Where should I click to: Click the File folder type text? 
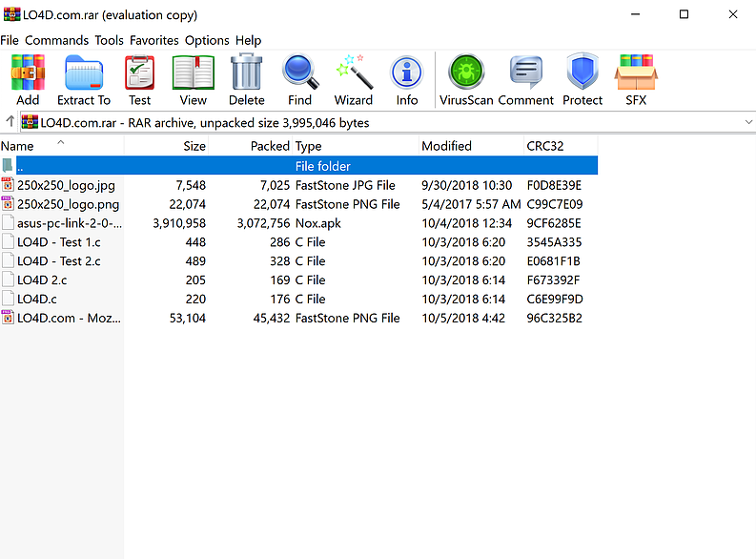[322, 166]
